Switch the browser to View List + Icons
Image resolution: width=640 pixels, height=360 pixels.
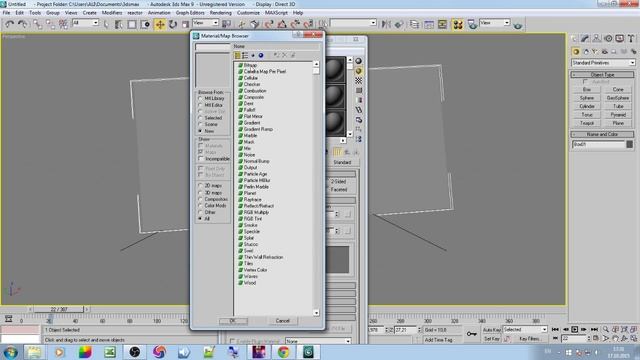coord(245,55)
